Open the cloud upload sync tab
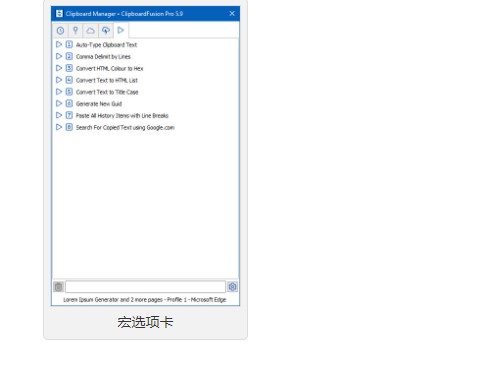This screenshot has width=487, height=375. [106, 31]
